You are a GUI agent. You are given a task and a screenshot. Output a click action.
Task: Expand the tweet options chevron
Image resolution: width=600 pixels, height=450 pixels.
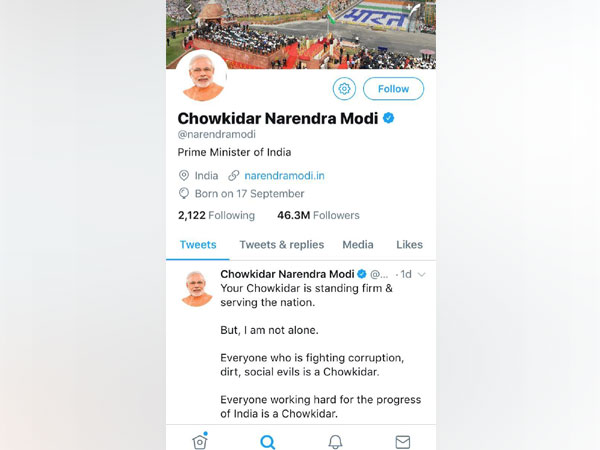[422, 274]
